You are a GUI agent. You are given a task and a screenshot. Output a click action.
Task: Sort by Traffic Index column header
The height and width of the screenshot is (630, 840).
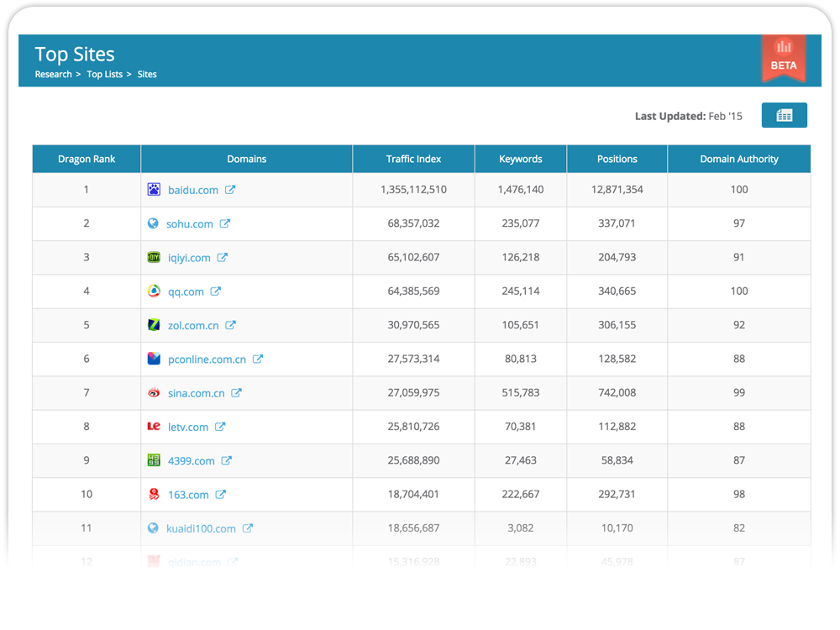point(413,159)
